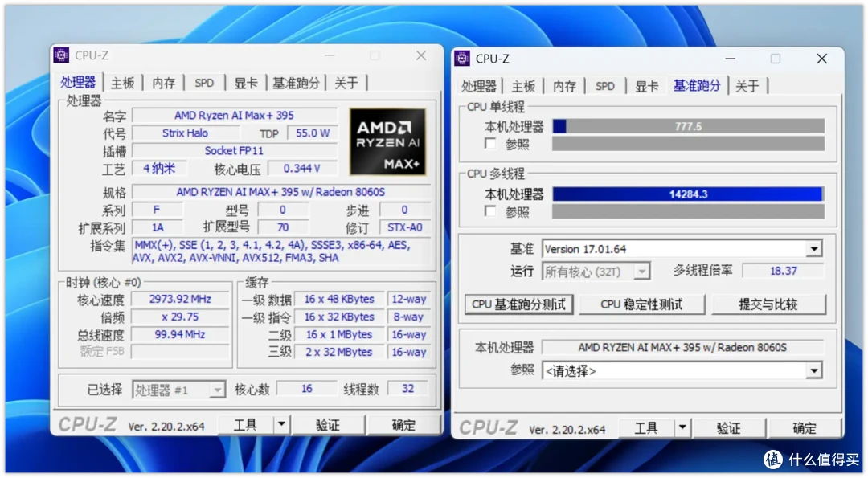Click the CPU-Z app icon in right window title bar

tap(461, 58)
